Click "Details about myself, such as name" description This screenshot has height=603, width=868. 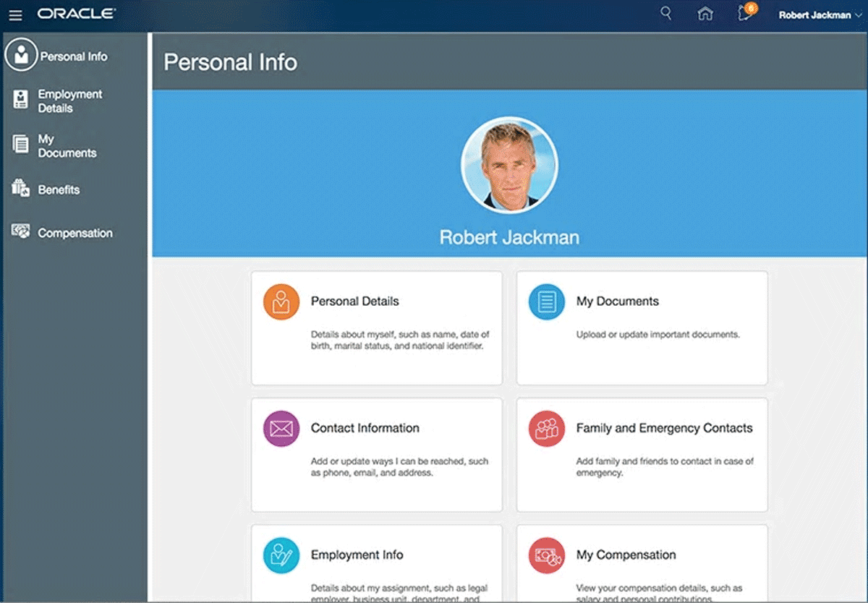(400, 340)
